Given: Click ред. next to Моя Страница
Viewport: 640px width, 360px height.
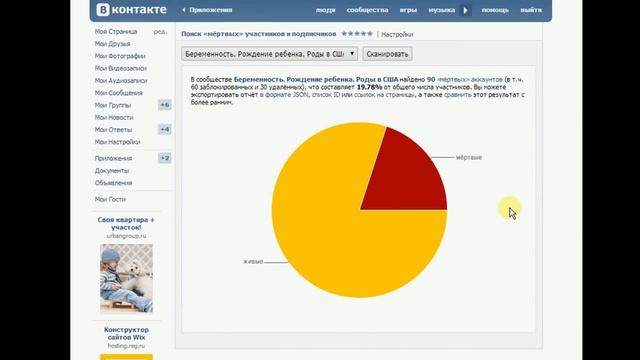Looking at the screenshot, I should tap(160, 31).
